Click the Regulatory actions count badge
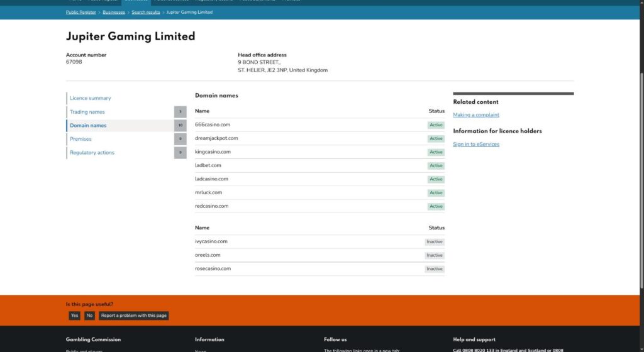The width and height of the screenshot is (644, 352). click(180, 153)
